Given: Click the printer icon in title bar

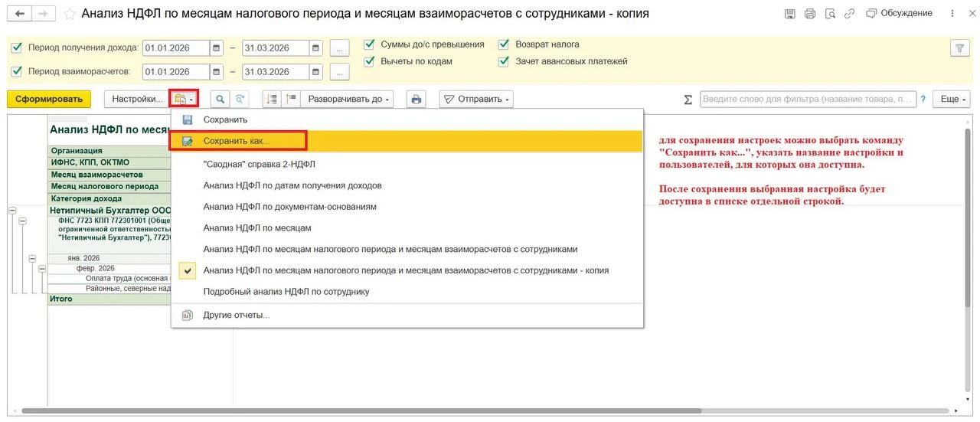Looking at the screenshot, I should click(810, 14).
